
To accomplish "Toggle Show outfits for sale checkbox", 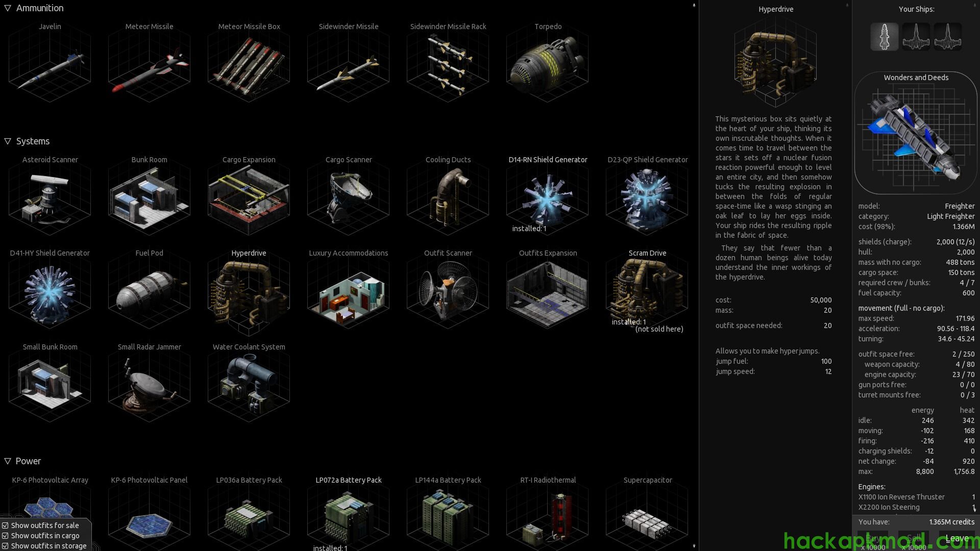I will (5, 525).
